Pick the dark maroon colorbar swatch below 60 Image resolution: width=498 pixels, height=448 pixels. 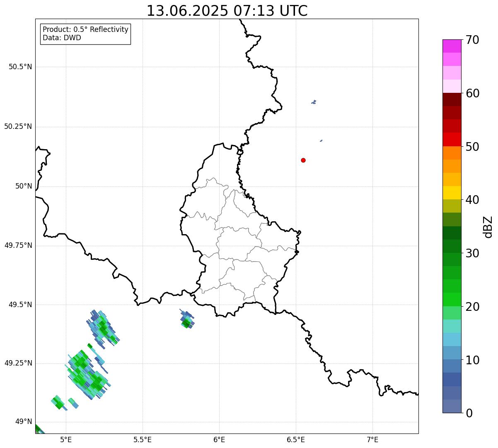452,99
